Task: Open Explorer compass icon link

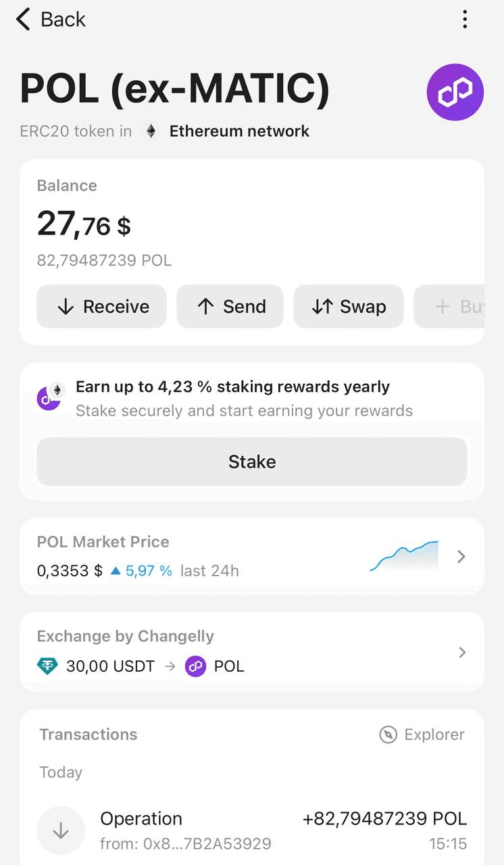Action: click(388, 735)
